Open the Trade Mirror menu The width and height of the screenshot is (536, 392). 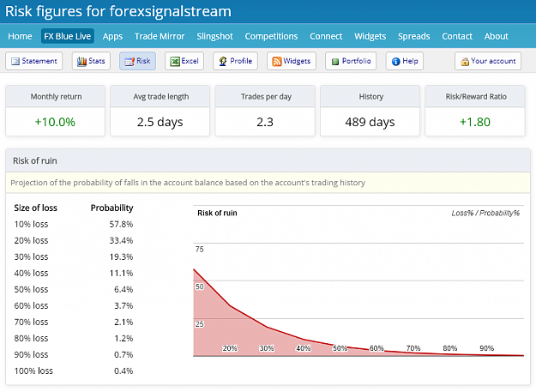pos(160,36)
